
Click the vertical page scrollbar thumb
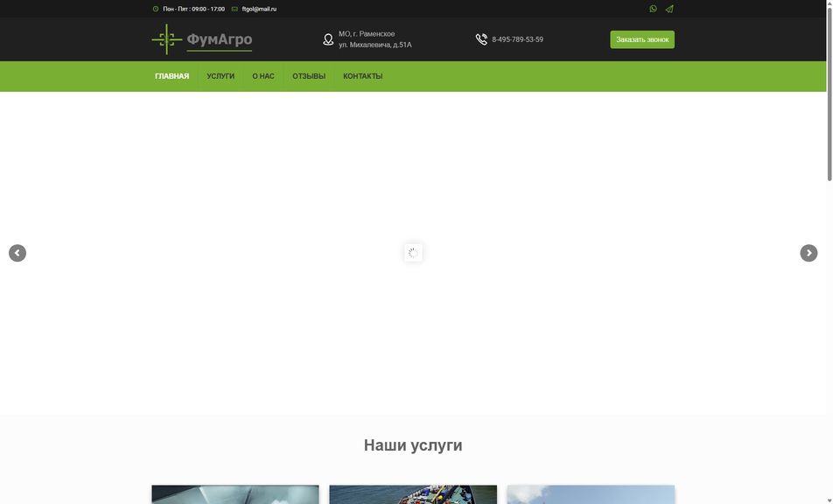(x=829, y=94)
